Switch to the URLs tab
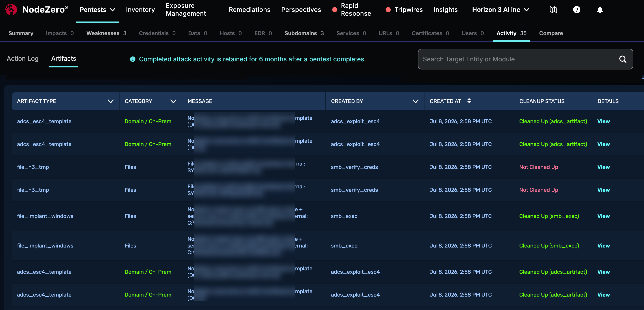644x310 pixels. pyautogui.click(x=389, y=33)
